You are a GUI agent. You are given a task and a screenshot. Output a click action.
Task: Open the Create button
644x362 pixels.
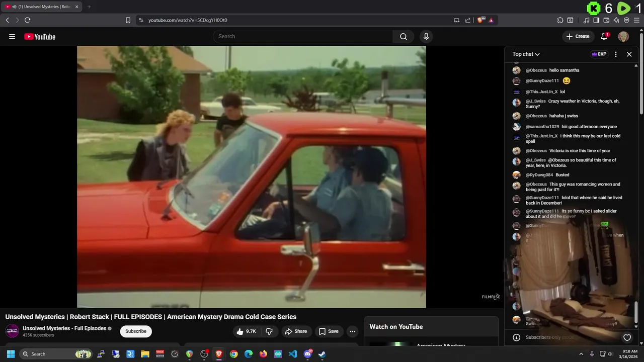(x=578, y=36)
